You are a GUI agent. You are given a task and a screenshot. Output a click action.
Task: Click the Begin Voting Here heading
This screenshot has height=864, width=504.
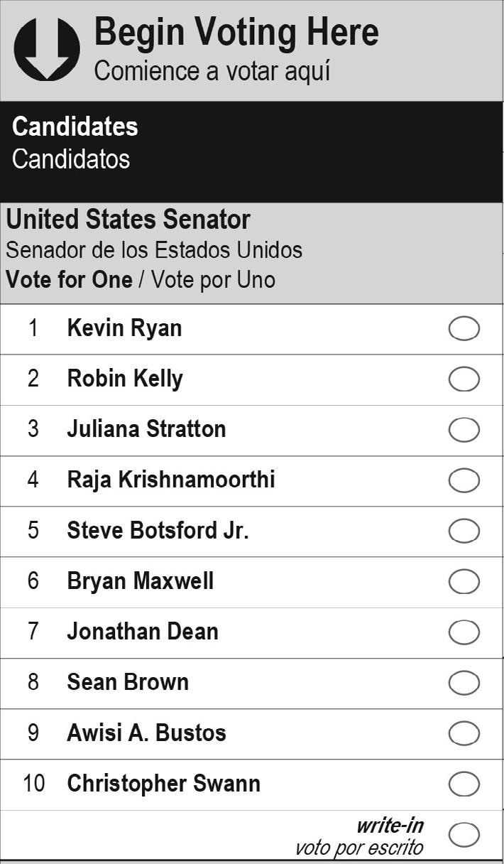[x=236, y=33]
